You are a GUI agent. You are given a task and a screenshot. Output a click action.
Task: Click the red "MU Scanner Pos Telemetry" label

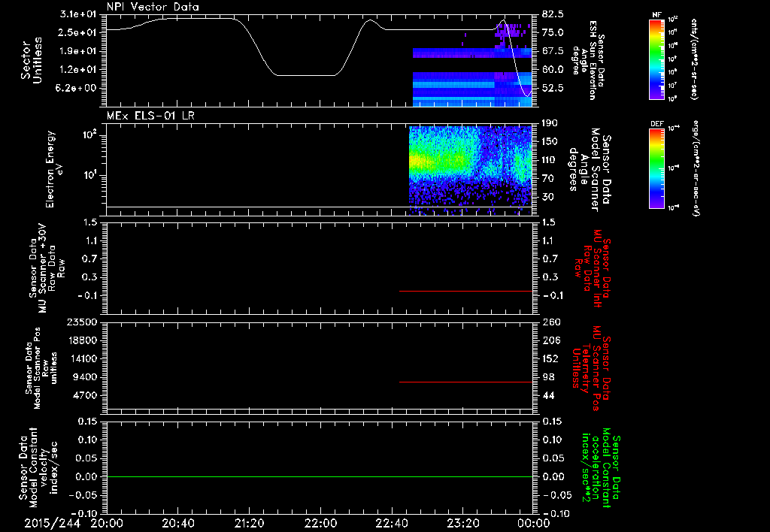tap(591, 368)
